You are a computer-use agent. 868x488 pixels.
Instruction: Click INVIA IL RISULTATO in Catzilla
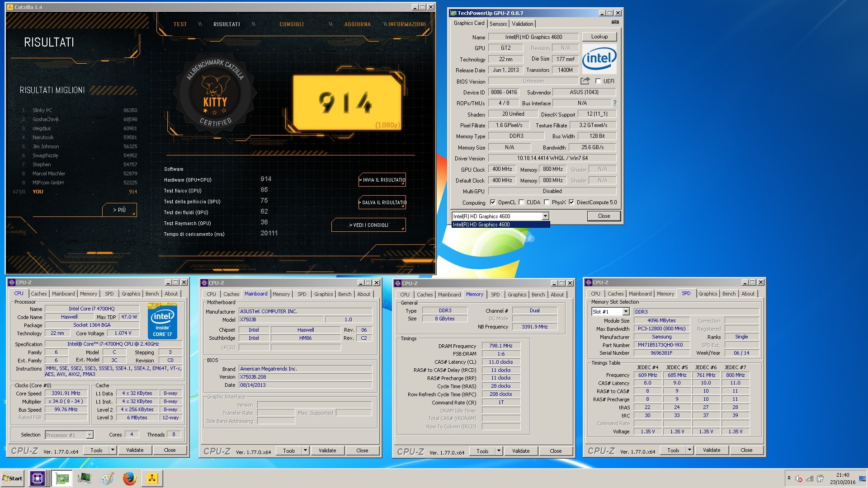[382, 180]
